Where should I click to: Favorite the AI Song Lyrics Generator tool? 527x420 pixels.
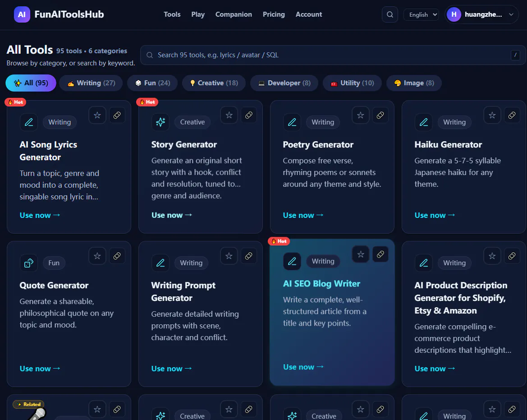click(97, 115)
